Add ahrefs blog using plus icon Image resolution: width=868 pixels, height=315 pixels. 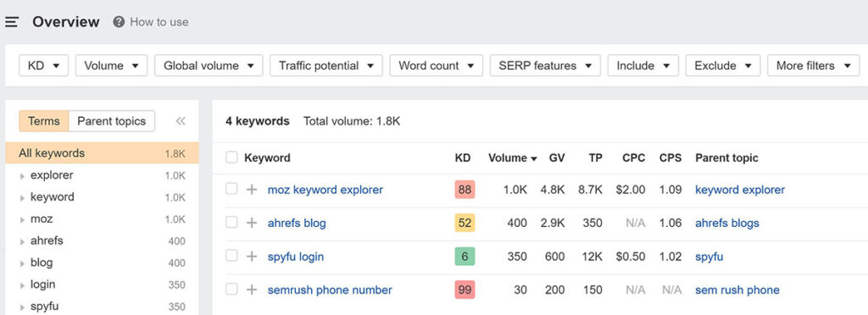click(252, 223)
